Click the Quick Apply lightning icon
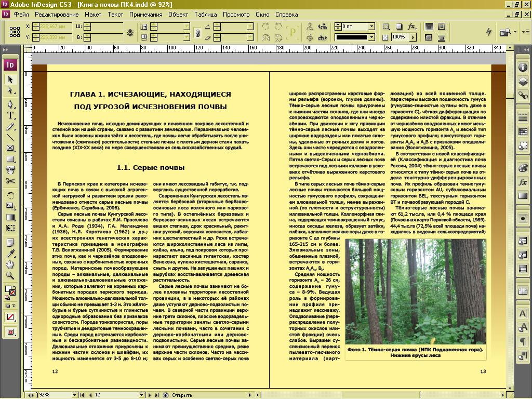This screenshot has height=399, width=532. coord(488,32)
